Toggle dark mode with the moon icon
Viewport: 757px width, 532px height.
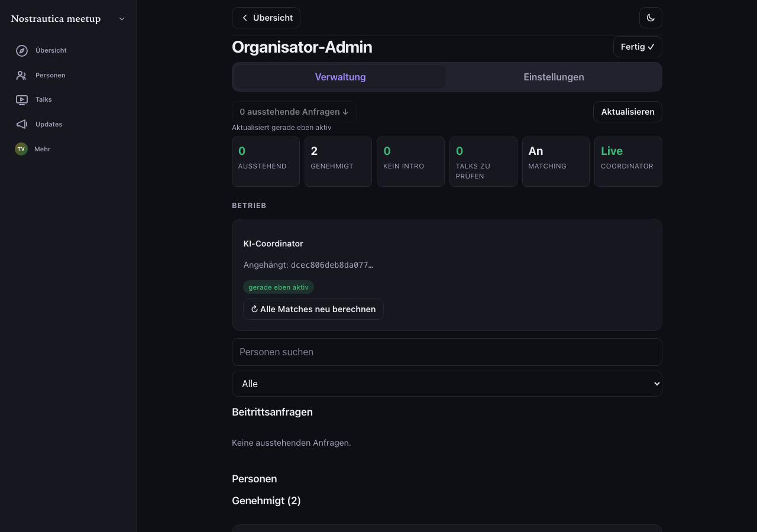[x=651, y=18]
